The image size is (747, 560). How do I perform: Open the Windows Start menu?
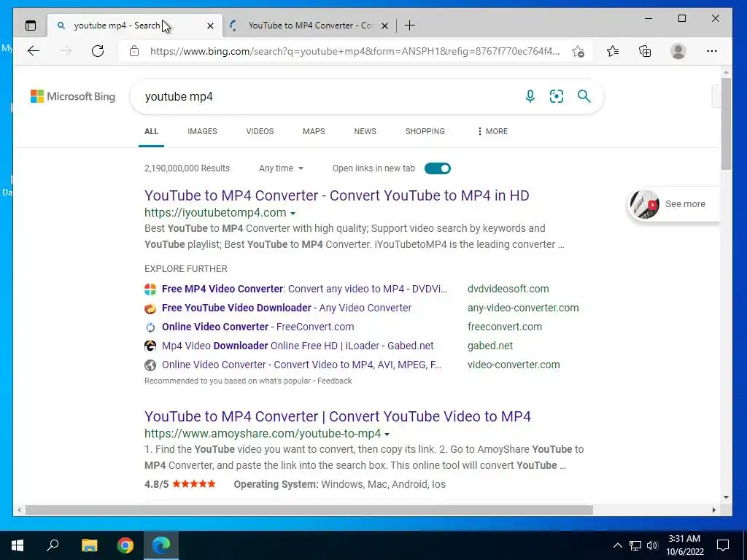pos(18,545)
